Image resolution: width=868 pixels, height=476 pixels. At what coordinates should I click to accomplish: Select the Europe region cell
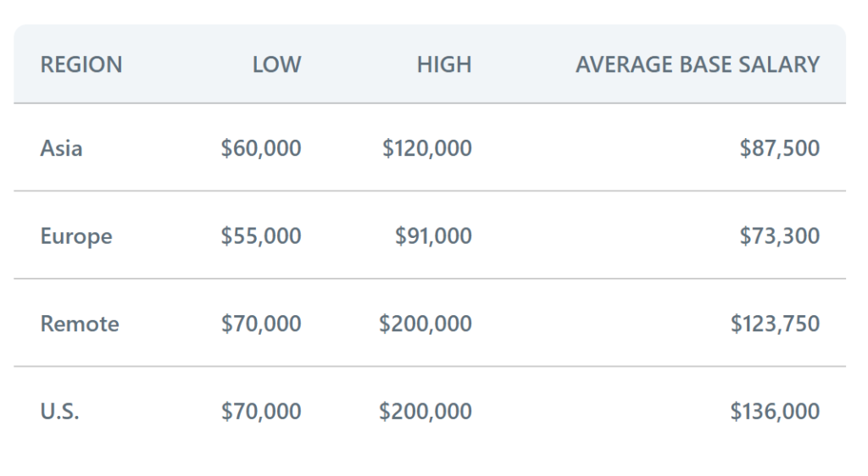tap(76, 235)
